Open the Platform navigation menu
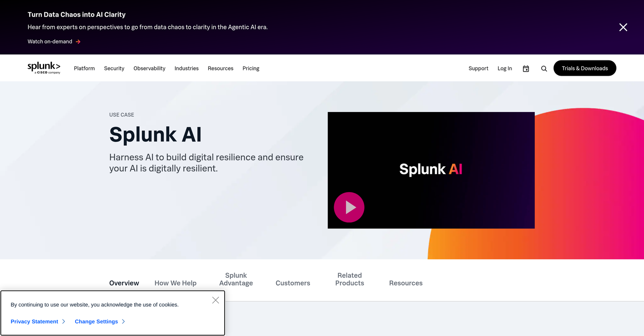This screenshot has height=336, width=644. (x=84, y=68)
